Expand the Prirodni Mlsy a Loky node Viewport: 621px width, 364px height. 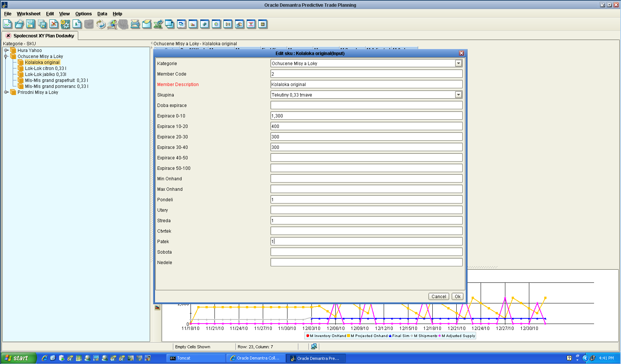[6, 92]
